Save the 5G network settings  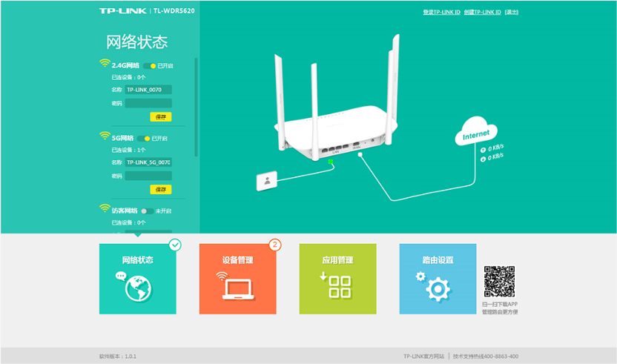(x=160, y=190)
